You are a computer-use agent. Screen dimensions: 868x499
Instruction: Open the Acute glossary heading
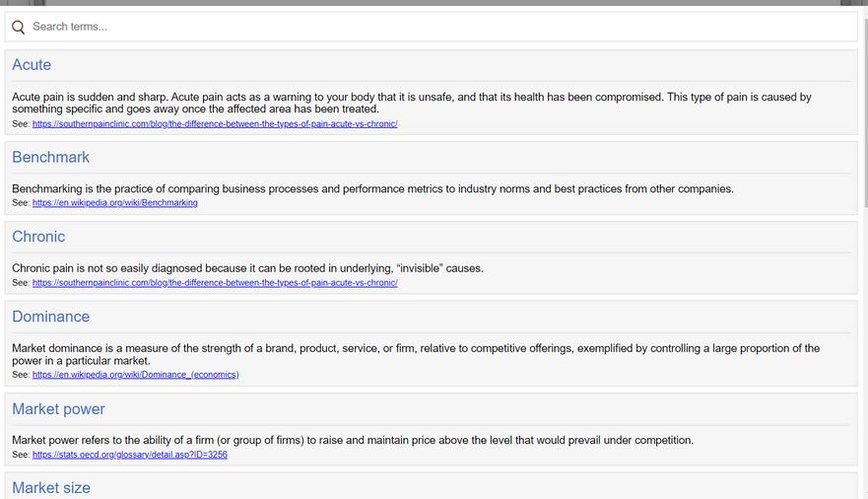pos(32,65)
